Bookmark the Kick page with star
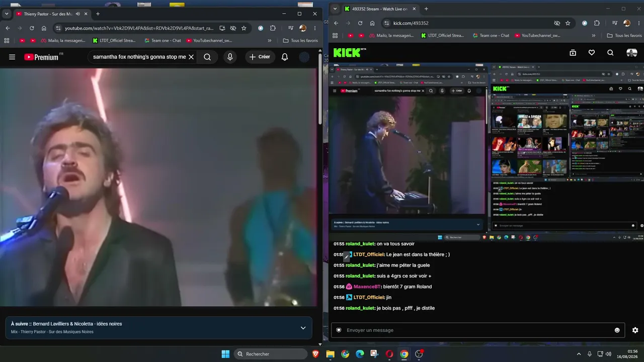This screenshot has height=362, width=644. pos(568,23)
